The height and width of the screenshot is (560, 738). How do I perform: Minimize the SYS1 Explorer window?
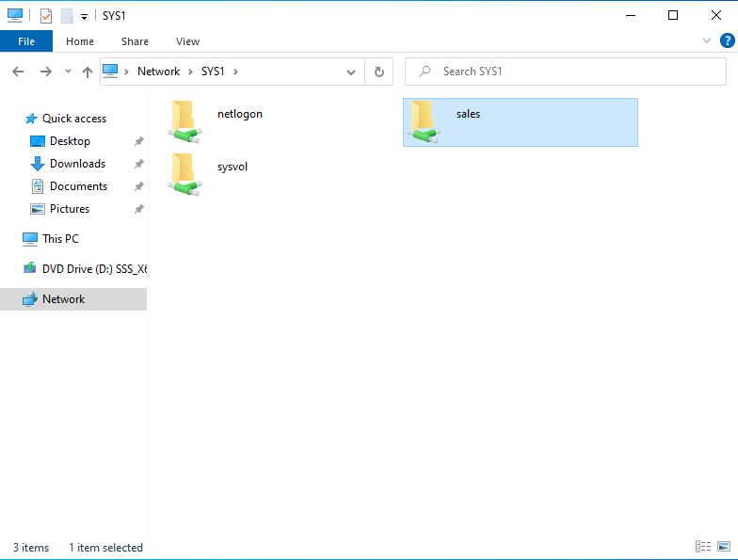pyautogui.click(x=631, y=15)
